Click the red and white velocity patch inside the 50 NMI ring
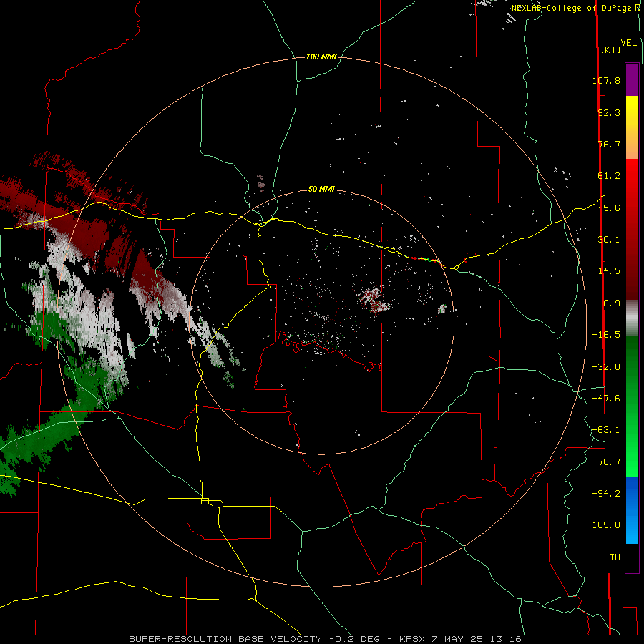This screenshot has height=644, width=644. [374, 299]
